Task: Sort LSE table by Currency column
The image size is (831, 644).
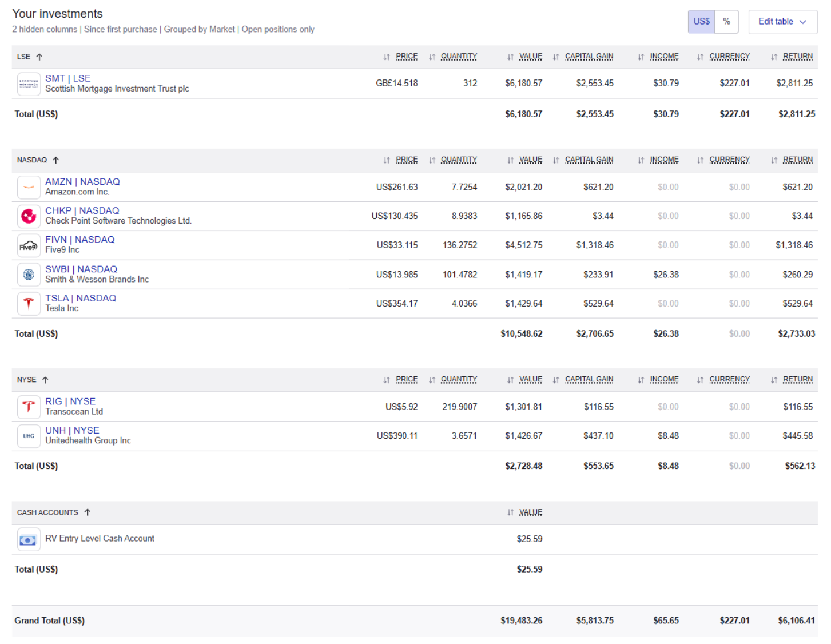Action: pyautogui.click(x=723, y=57)
